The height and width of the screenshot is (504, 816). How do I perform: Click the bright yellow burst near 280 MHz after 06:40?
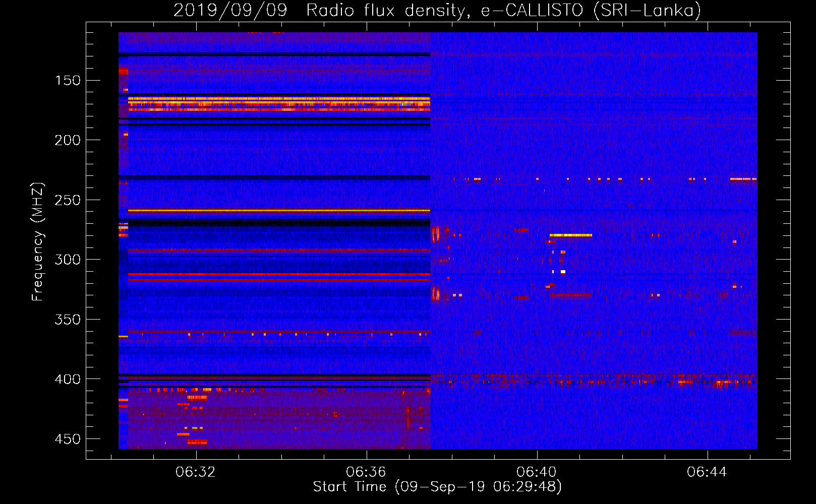point(570,235)
